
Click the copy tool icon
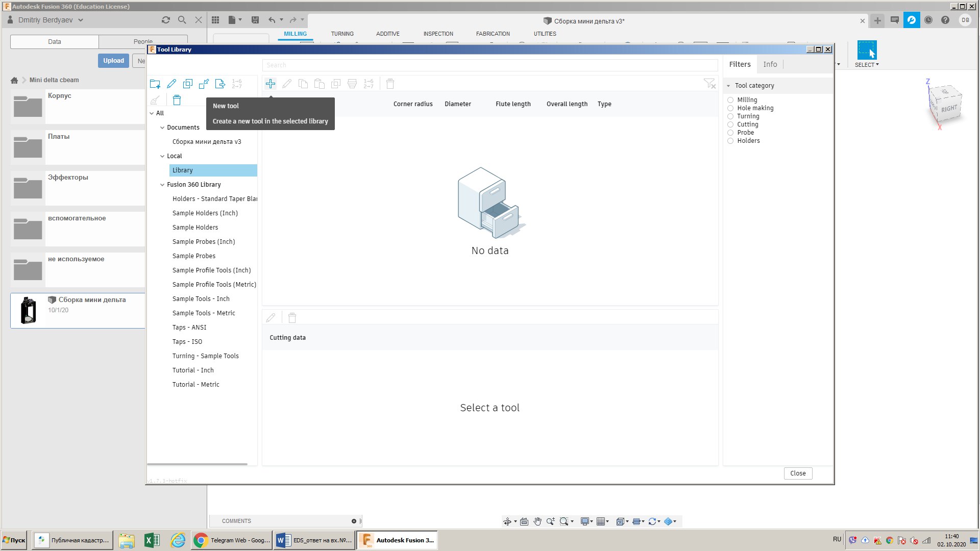(x=303, y=84)
